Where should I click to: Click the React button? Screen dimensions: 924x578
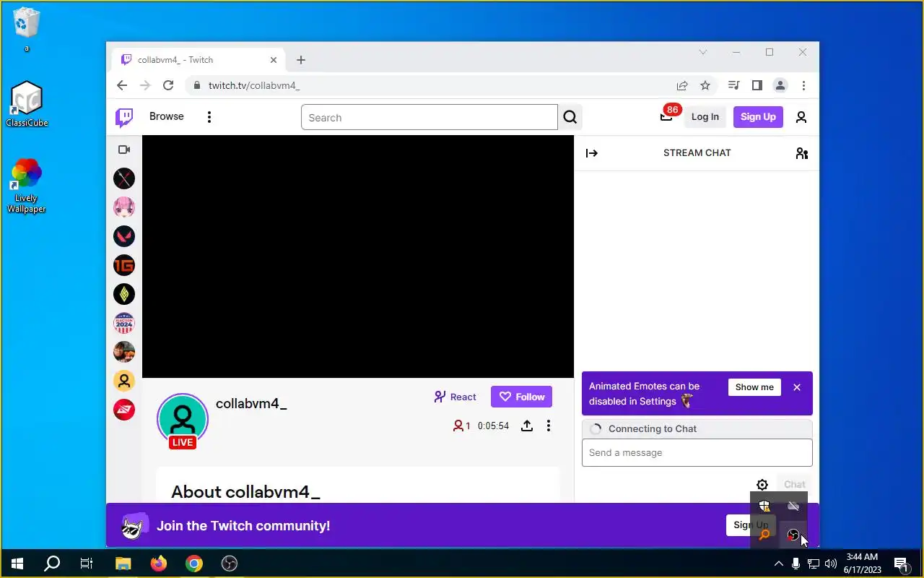(x=455, y=397)
